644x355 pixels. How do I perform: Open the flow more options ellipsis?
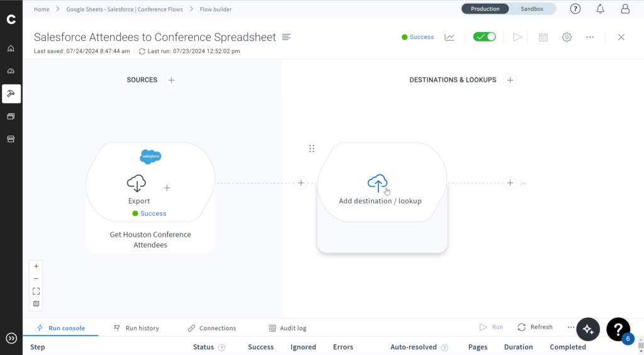click(590, 37)
